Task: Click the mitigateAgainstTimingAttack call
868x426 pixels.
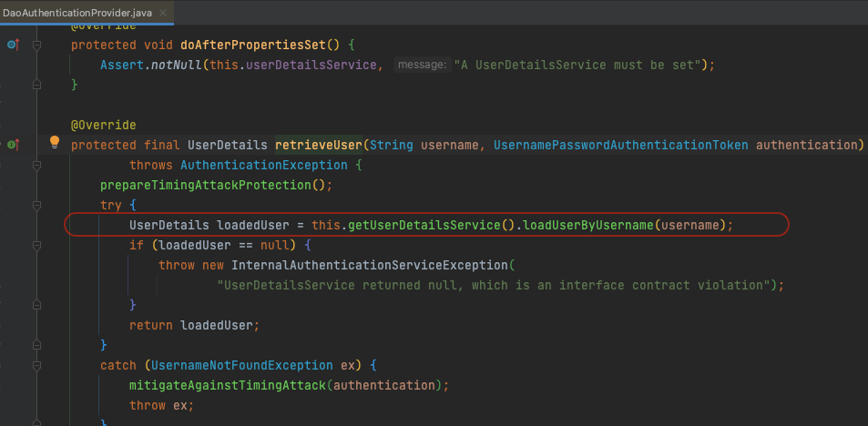Action: (x=228, y=385)
